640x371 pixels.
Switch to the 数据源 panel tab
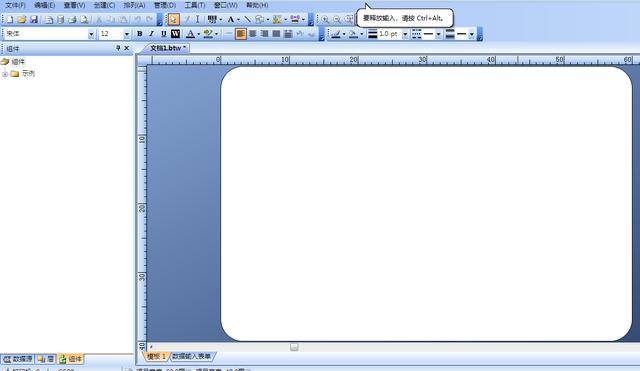pos(18,359)
